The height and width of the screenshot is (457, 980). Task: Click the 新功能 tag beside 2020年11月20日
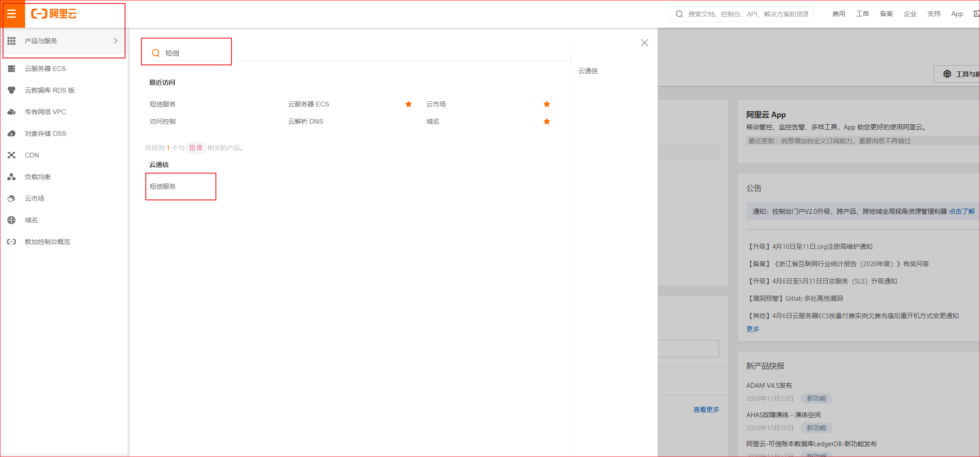tap(816, 428)
